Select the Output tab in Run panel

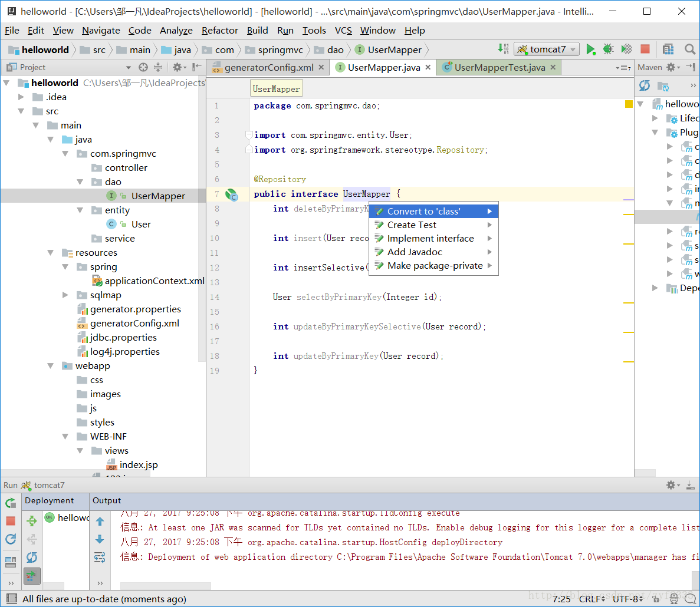[x=107, y=500]
